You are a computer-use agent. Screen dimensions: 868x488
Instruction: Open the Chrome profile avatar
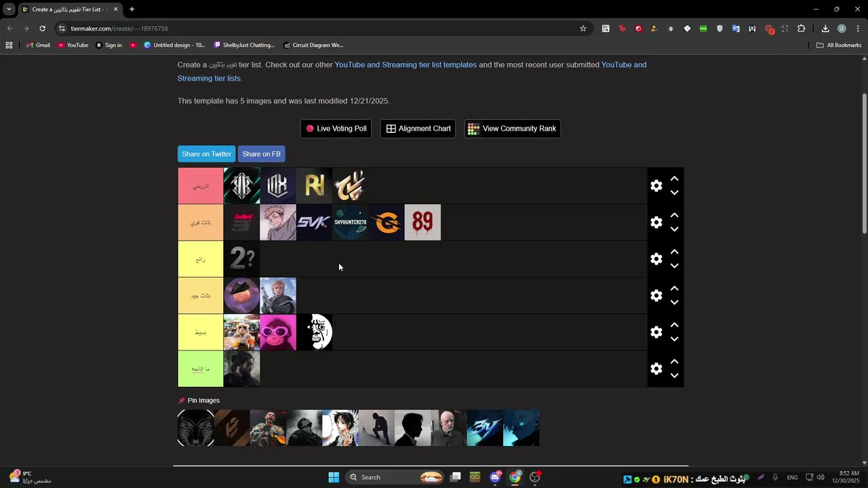point(842,28)
